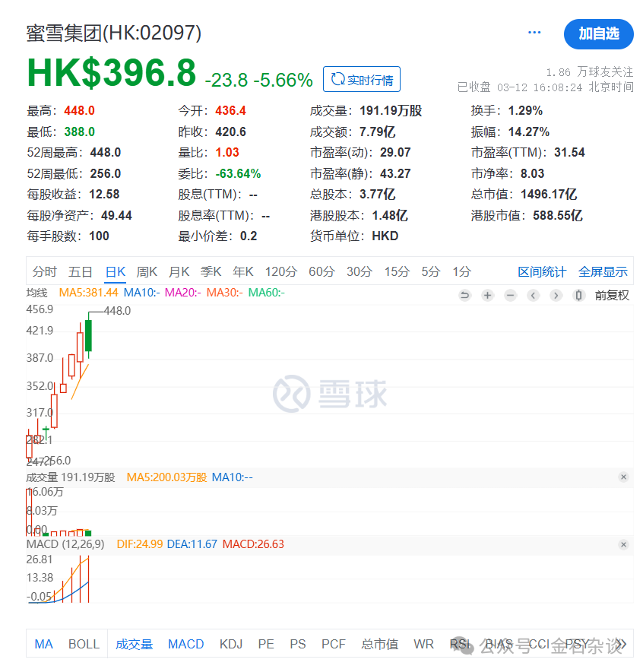The width and height of the screenshot is (643, 672).
Task: Click the 加自选 button
Action: tap(598, 34)
